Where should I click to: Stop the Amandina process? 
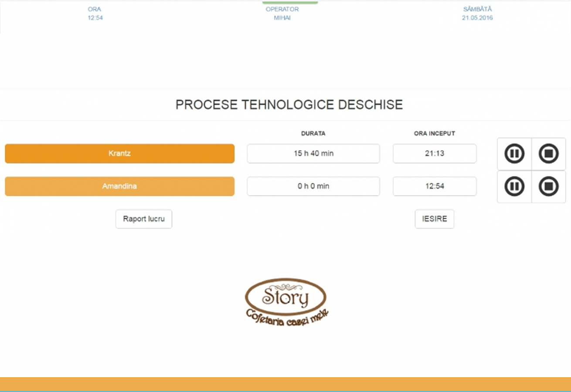coord(548,186)
